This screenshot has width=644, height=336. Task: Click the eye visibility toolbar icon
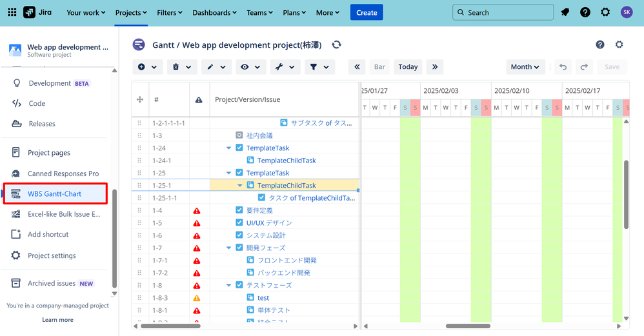tap(245, 67)
